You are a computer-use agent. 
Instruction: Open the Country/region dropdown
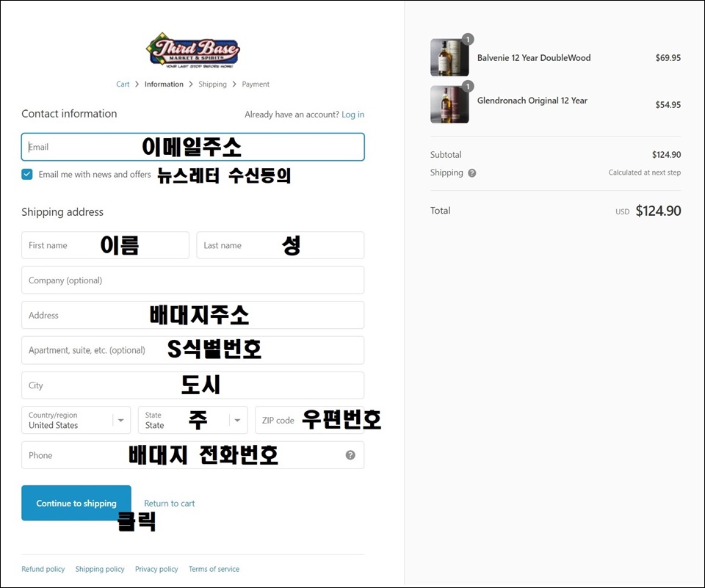pyautogui.click(x=76, y=421)
